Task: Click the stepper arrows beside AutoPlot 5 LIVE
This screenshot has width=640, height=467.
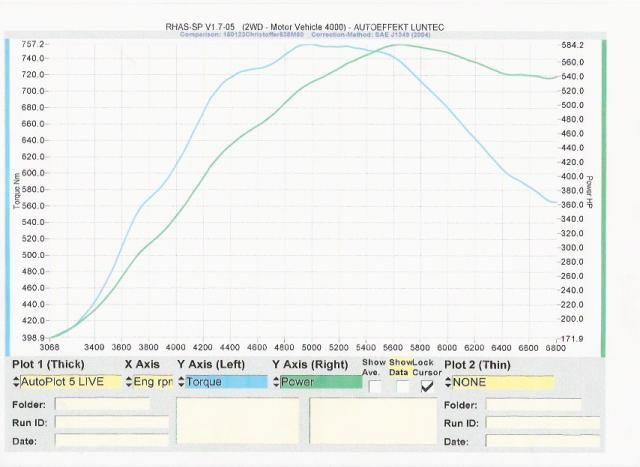Action: click(14, 382)
